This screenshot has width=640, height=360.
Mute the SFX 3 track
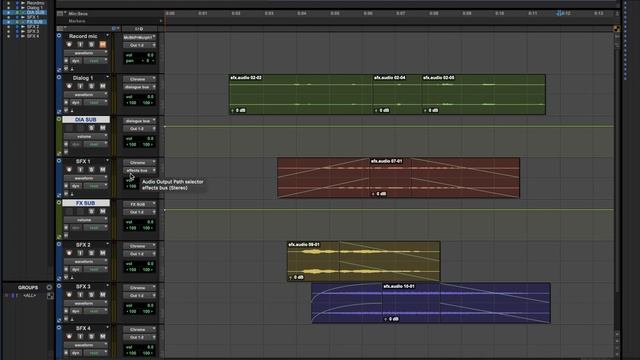click(102, 295)
